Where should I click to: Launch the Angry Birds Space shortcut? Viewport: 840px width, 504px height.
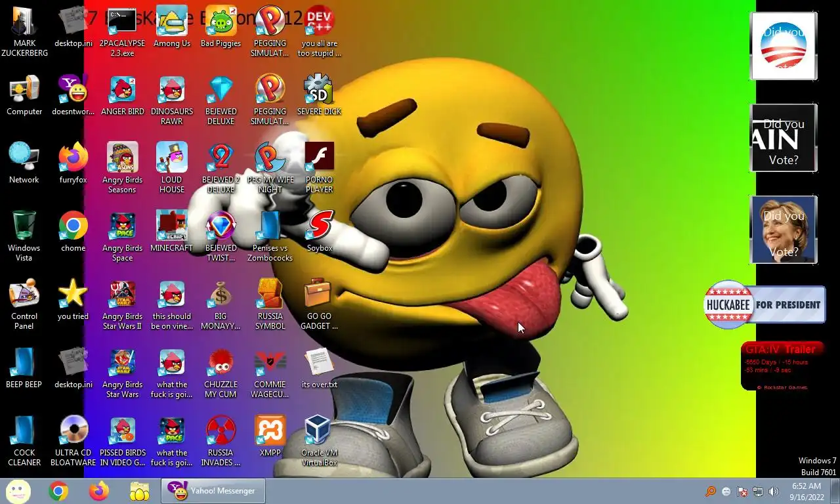[x=123, y=236]
